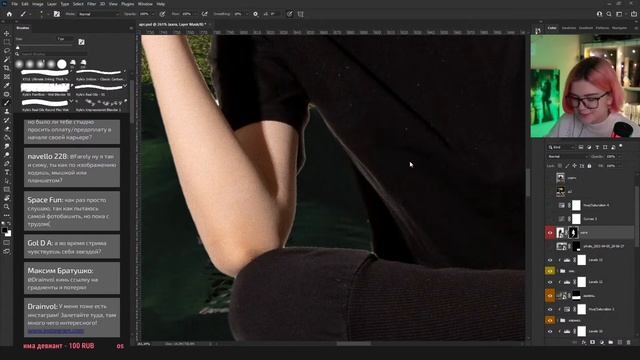Toggle eye of the bottom-most Levels layer
The height and width of the screenshot is (360, 640).
coord(550,331)
